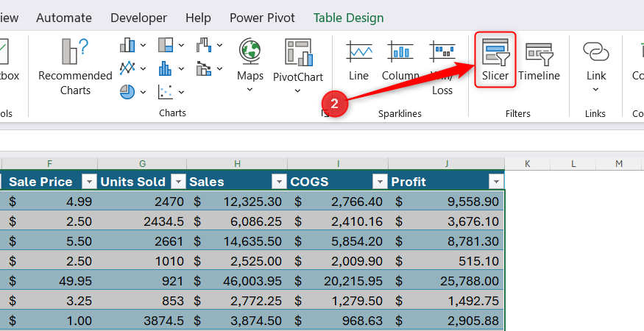Select the Units Sold cell 2661

click(x=142, y=241)
